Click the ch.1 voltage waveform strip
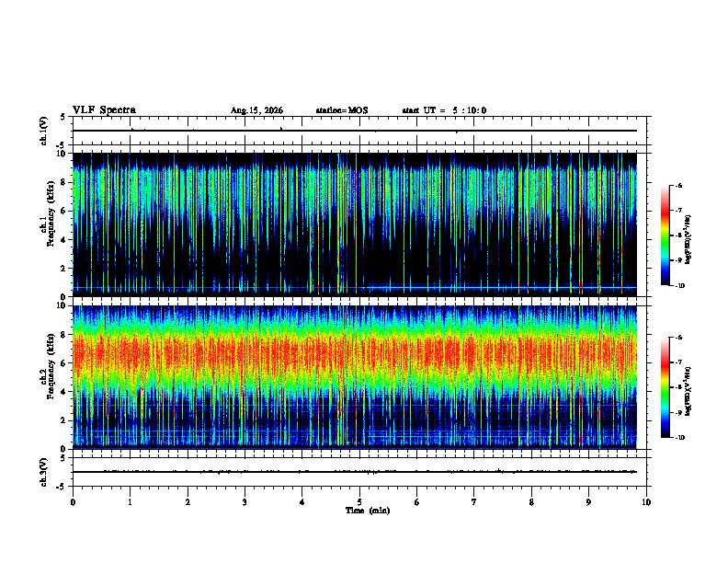The height and width of the screenshot is (563, 728). click(x=355, y=131)
